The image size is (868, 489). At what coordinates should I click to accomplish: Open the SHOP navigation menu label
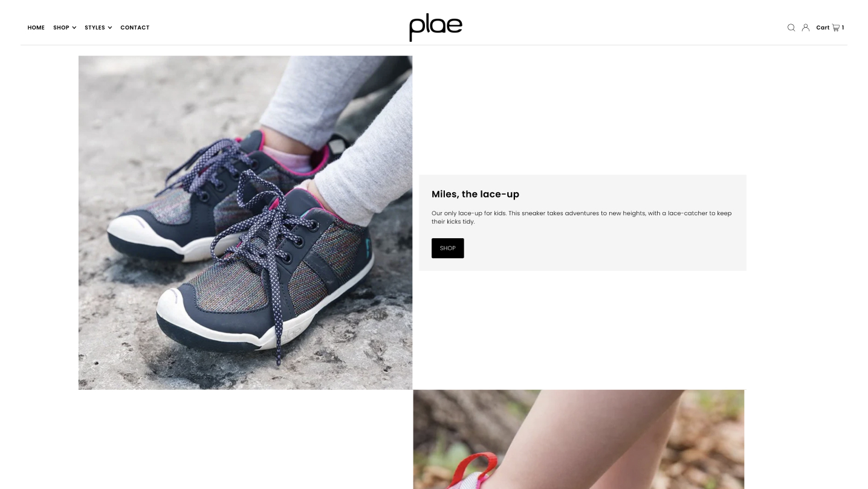point(61,28)
